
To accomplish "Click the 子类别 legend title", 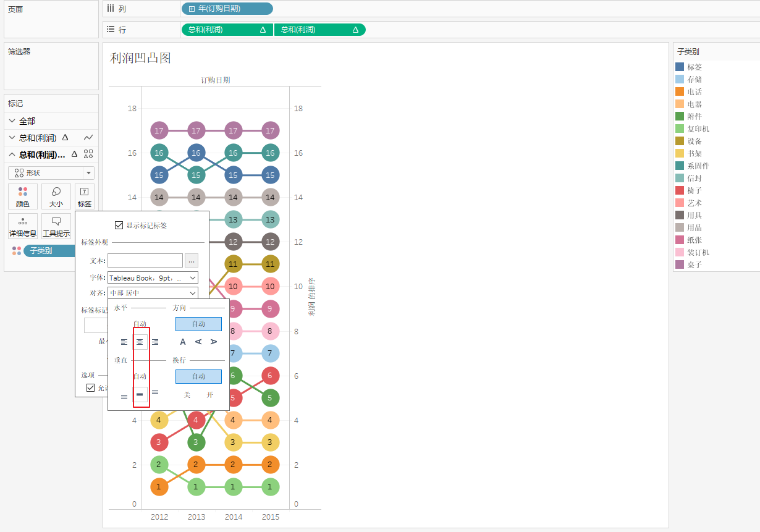I will [x=688, y=51].
